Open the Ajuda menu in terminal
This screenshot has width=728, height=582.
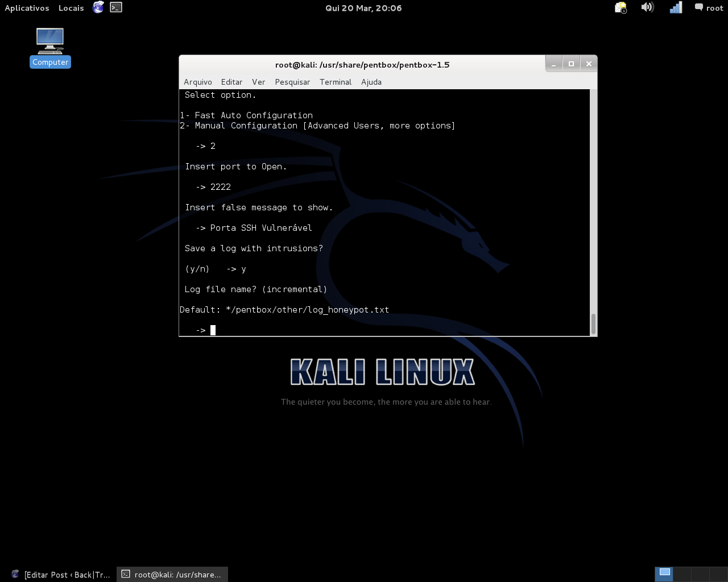click(x=371, y=82)
